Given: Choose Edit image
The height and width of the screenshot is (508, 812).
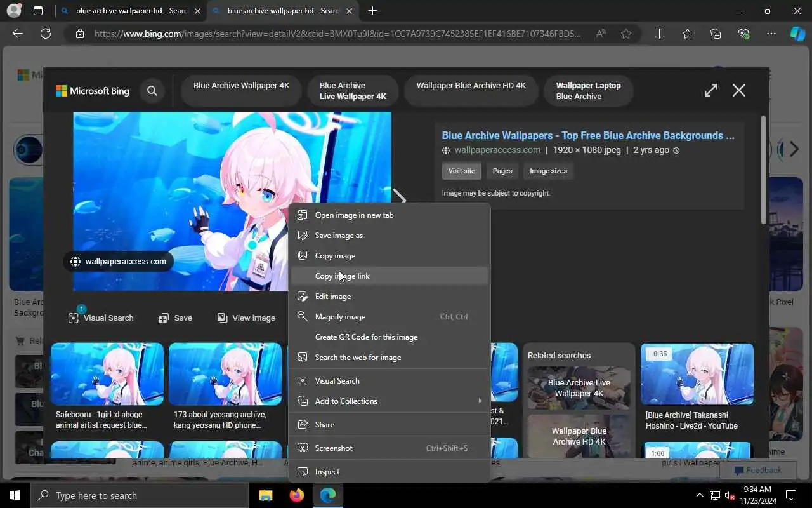Looking at the screenshot, I should [390, 297].
